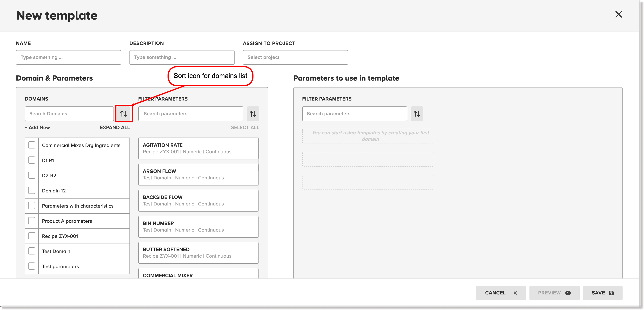Enable the Recipe ZYX-001 domain checkbox
The image size is (644, 310).
(32, 236)
